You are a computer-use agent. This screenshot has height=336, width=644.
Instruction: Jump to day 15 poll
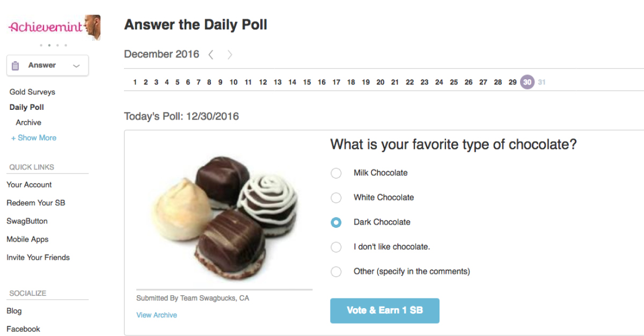click(x=307, y=83)
